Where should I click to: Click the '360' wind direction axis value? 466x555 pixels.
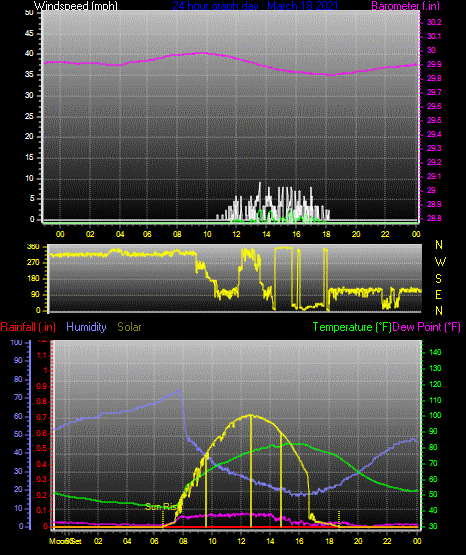point(33,247)
